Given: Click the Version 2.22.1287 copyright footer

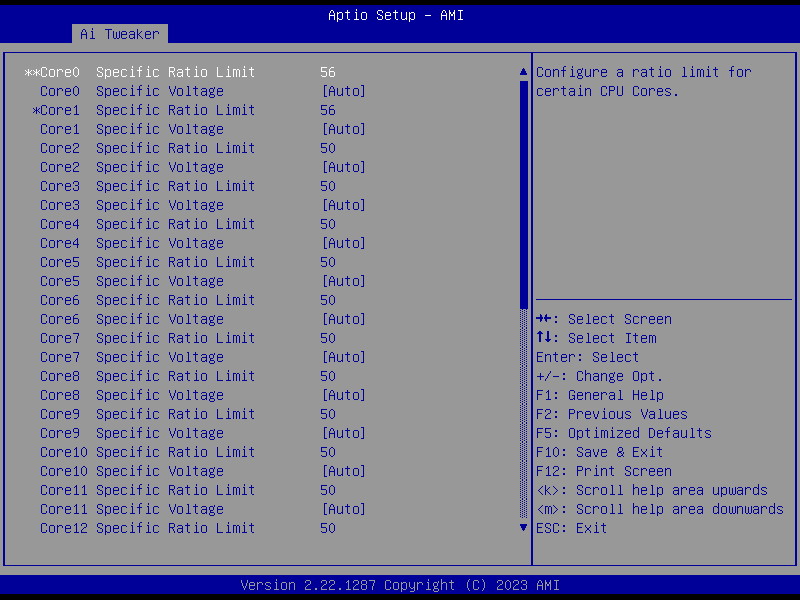Looking at the screenshot, I should [400, 585].
